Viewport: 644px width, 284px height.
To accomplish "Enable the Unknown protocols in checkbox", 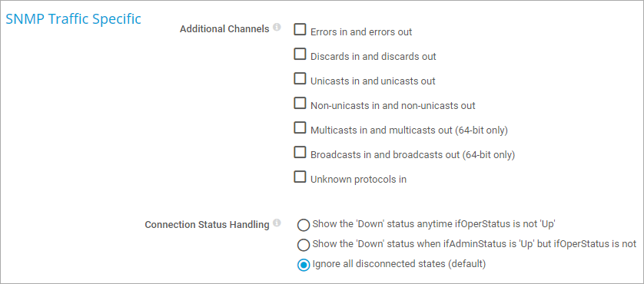I will pos(300,177).
